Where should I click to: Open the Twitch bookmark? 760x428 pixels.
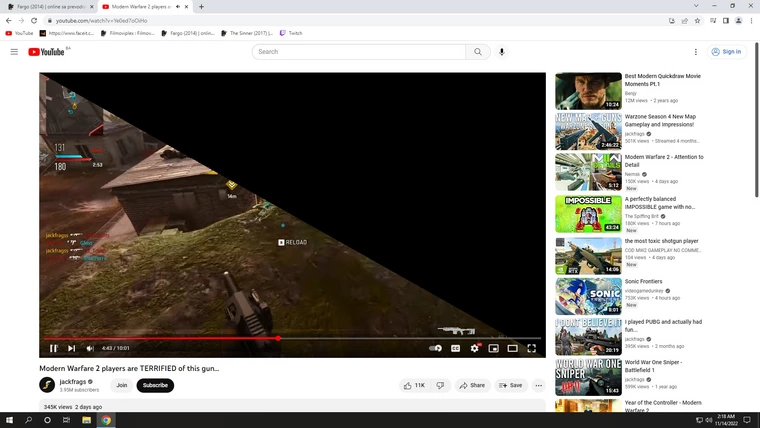pyautogui.click(x=291, y=33)
